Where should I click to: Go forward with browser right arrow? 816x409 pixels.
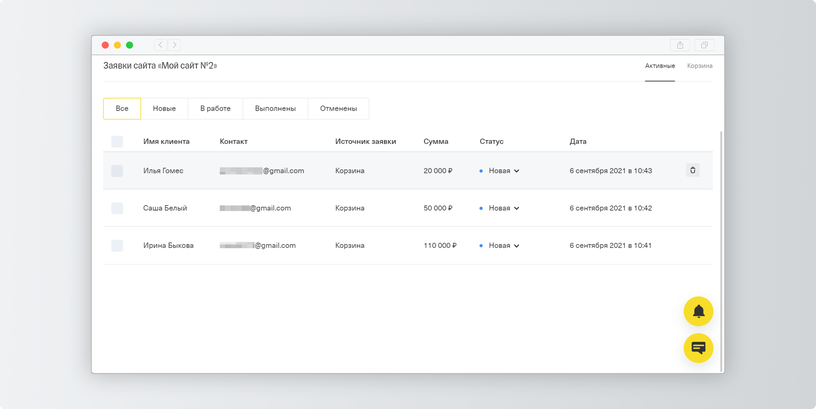(x=174, y=45)
